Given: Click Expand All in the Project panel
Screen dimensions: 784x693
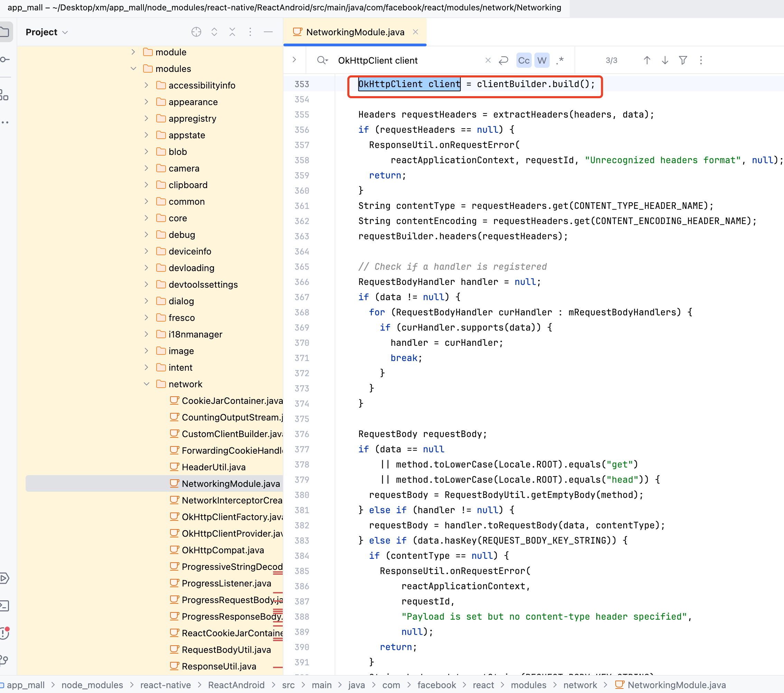Looking at the screenshot, I should [x=214, y=32].
